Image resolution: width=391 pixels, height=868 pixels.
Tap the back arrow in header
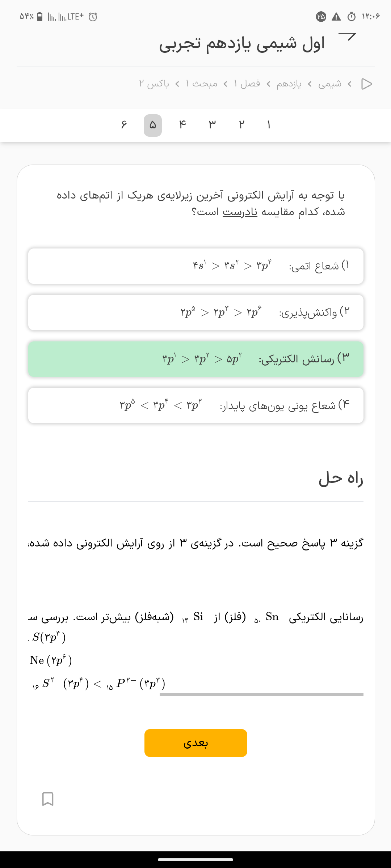(x=348, y=37)
